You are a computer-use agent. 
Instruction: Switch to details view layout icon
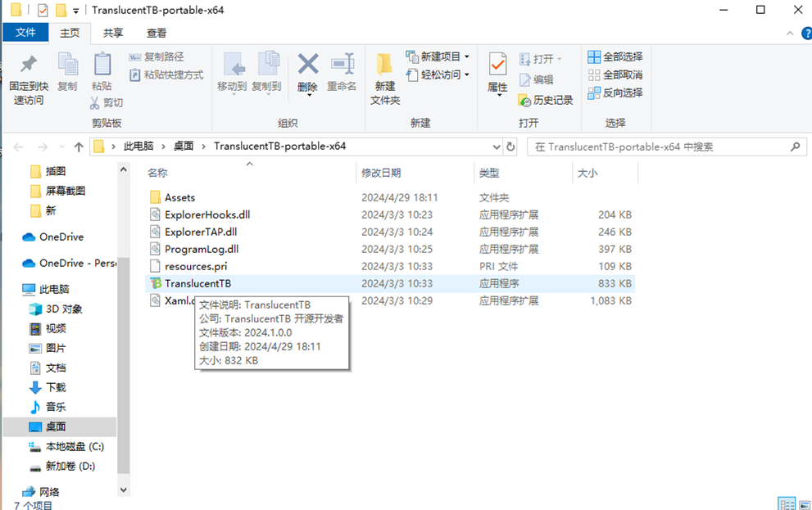[787, 504]
